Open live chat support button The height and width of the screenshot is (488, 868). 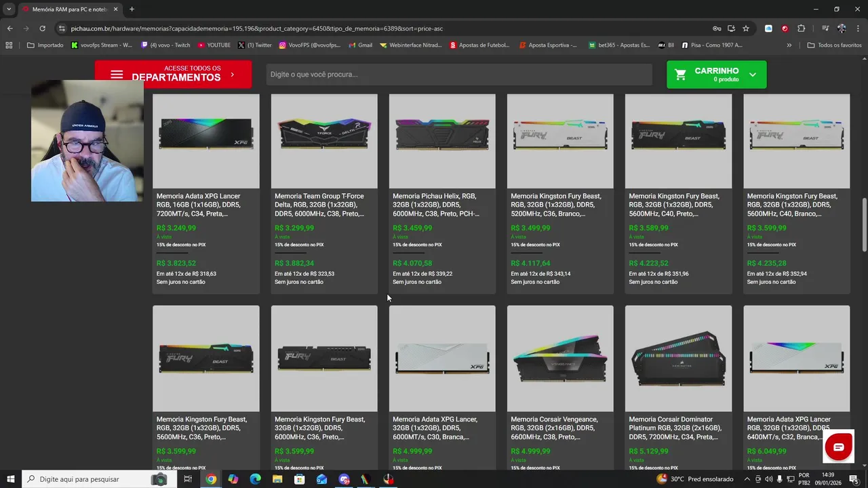coord(839,447)
